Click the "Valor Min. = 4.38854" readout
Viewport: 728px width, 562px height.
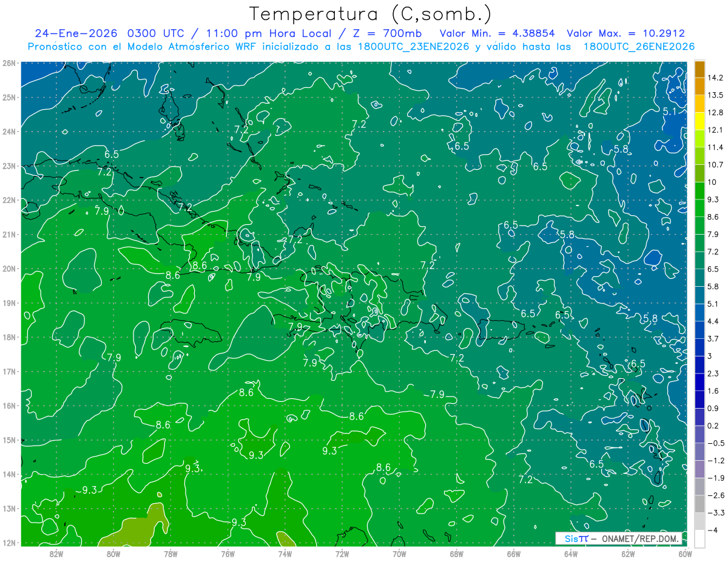pos(497,33)
